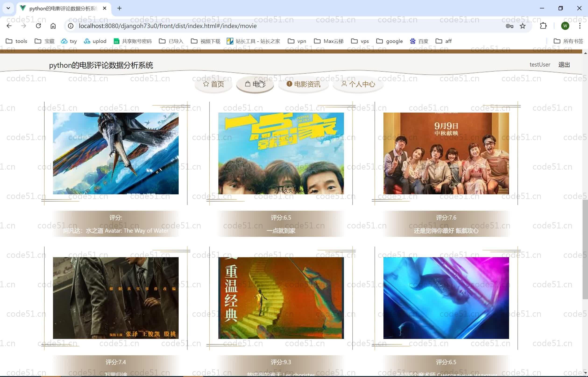Screen dimensions: 588x377
Task: Go to the 首页 navigation tab
Action: 213,84
